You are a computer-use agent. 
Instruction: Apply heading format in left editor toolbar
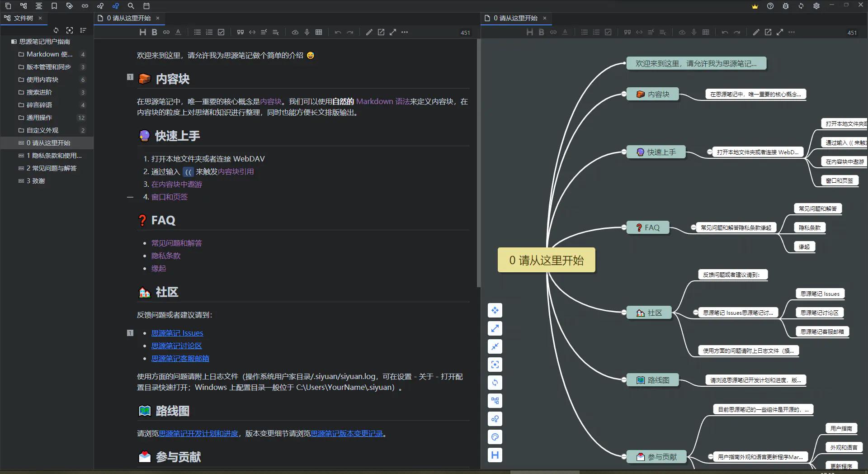point(143,32)
